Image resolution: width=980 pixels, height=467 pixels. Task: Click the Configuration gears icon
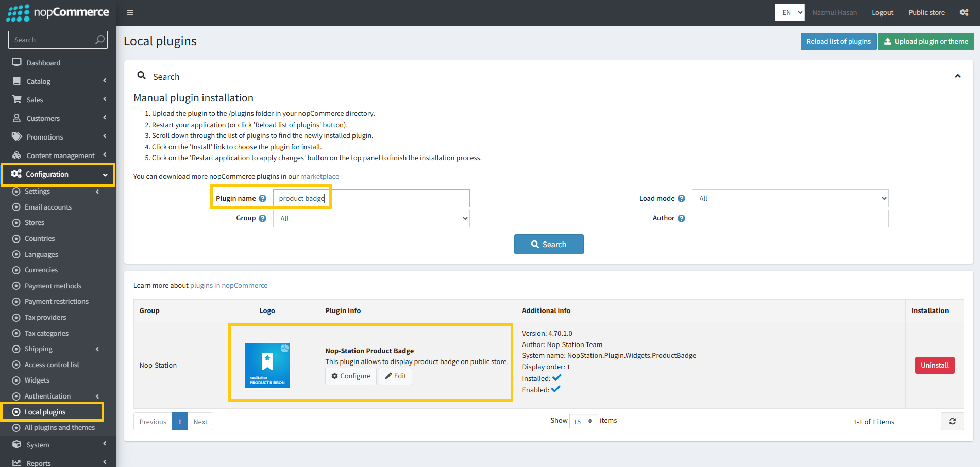click(x=16, y=174)
